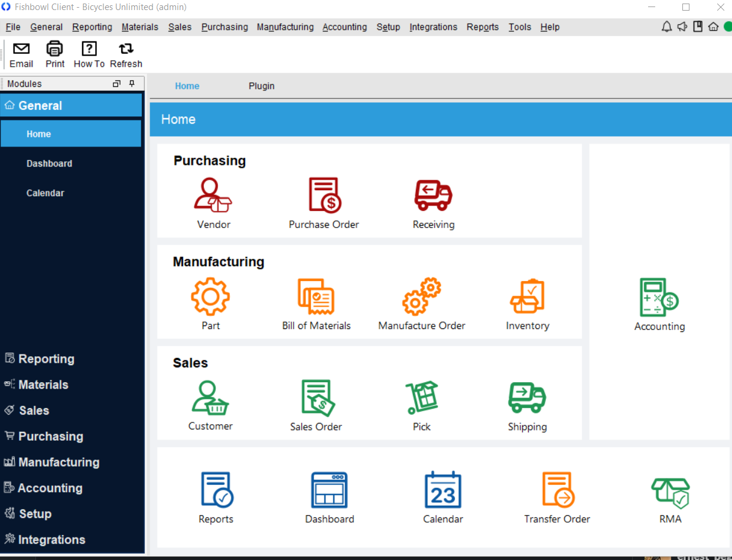Click the home icon in top right
The height and width of the screenshot is (560, 732).
coord(713,27)
